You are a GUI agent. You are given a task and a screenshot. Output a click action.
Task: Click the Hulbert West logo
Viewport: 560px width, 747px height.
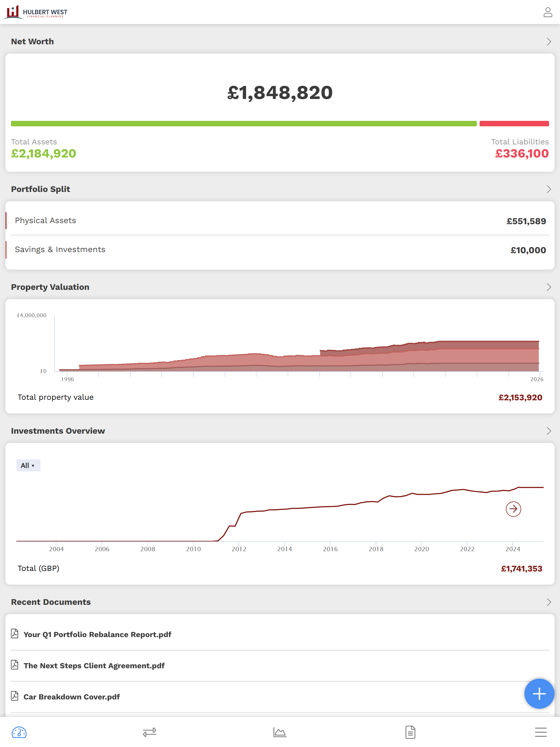pyautogui.click(x=36, y=12)
